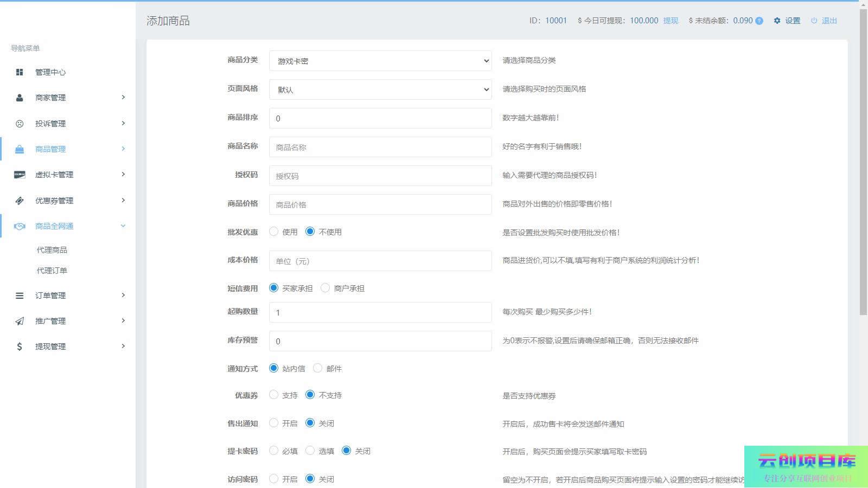
Task: Open the 页面风格 dropdown
Action: (380, 89)
